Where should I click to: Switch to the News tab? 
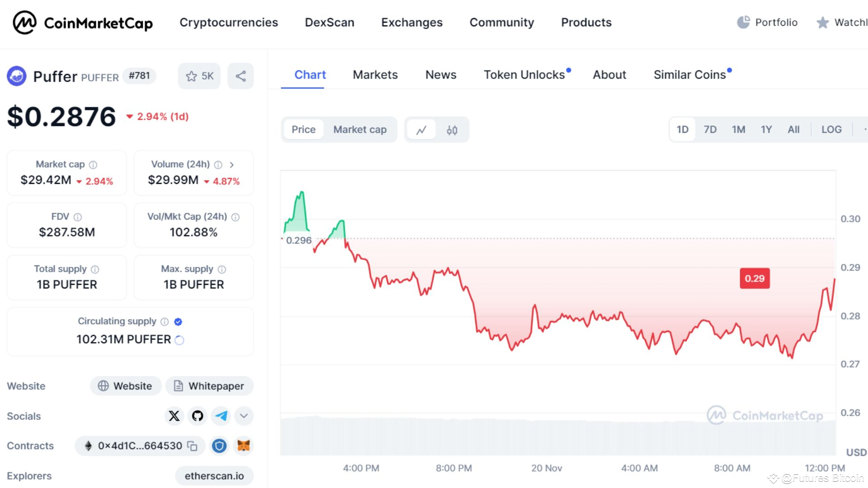tap(440, 75)
